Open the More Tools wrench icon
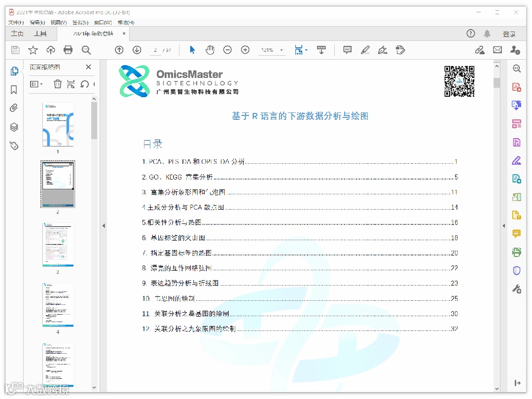Viewport: 532px width, 399px height. click(x=516, y=289)
